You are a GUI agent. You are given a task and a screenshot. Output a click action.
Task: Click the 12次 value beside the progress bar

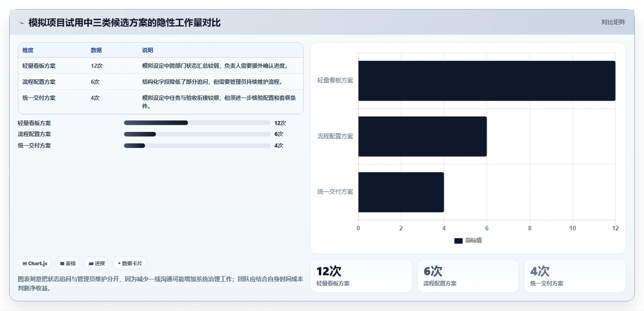pyautogui.click(x=280, y=123)
